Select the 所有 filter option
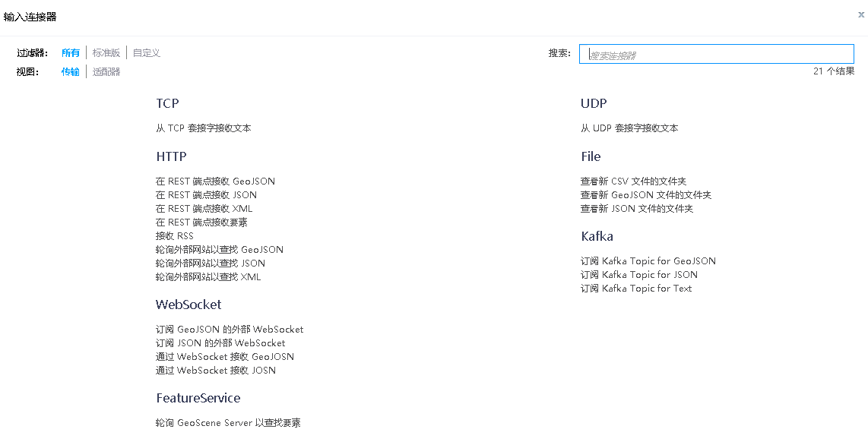 click(x=71, y=53)
